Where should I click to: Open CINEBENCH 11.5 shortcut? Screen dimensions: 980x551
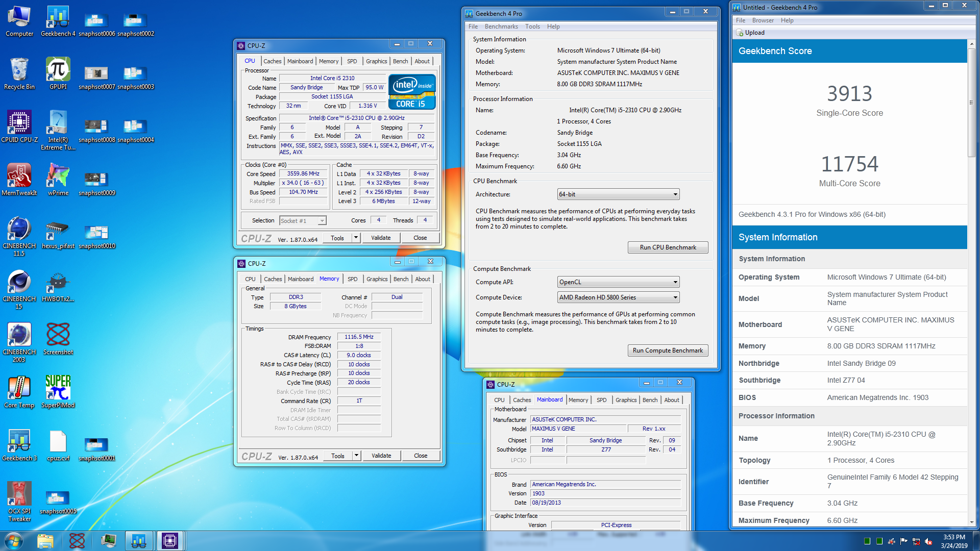[19, 236]
